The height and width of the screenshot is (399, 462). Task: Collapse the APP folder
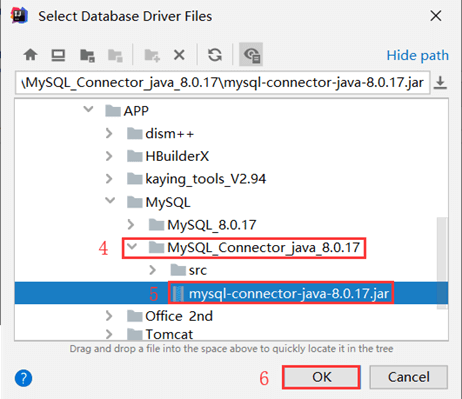(x=88, y=109)
